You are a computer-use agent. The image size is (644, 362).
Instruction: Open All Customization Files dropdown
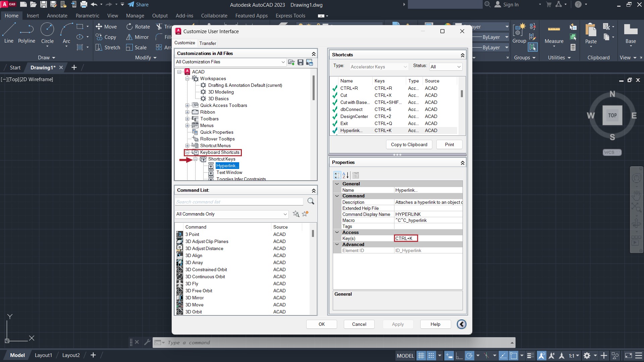[231, 62]
